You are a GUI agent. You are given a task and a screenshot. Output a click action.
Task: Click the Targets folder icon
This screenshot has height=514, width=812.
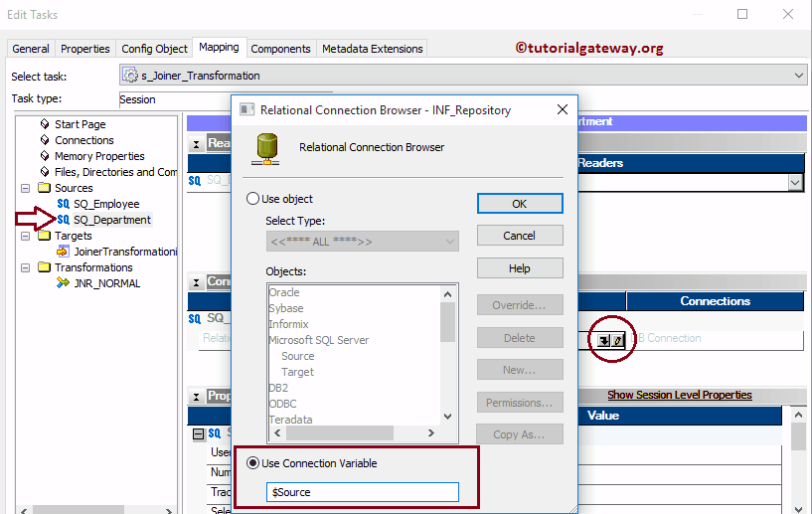pos(44,236)
